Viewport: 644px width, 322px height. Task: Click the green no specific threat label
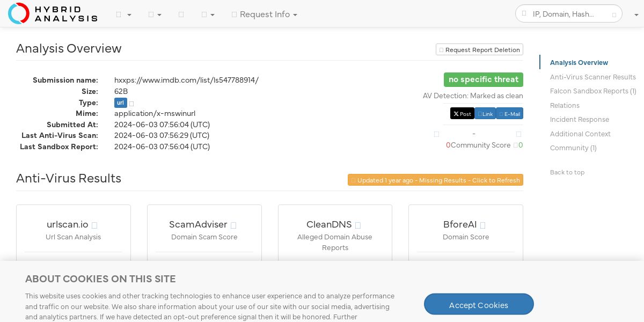click(x=484, y=79)
